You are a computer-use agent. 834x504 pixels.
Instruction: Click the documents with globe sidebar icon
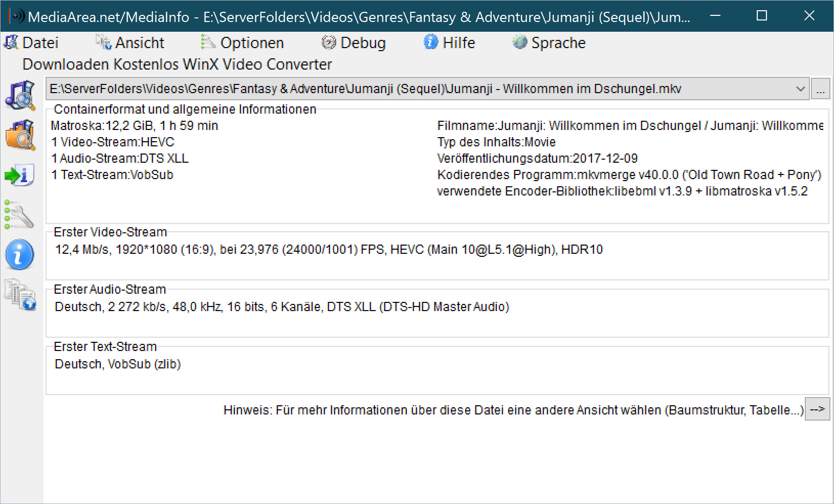(20, 294)
